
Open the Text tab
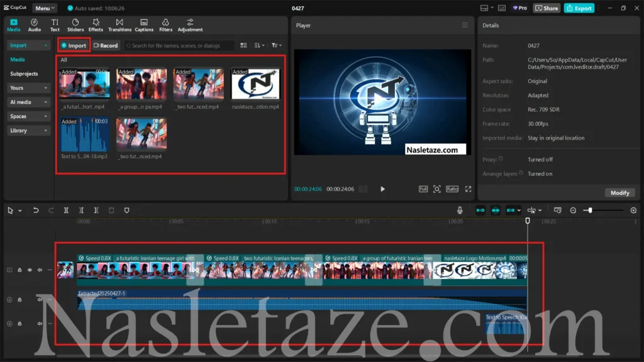(x=55, y=25)
